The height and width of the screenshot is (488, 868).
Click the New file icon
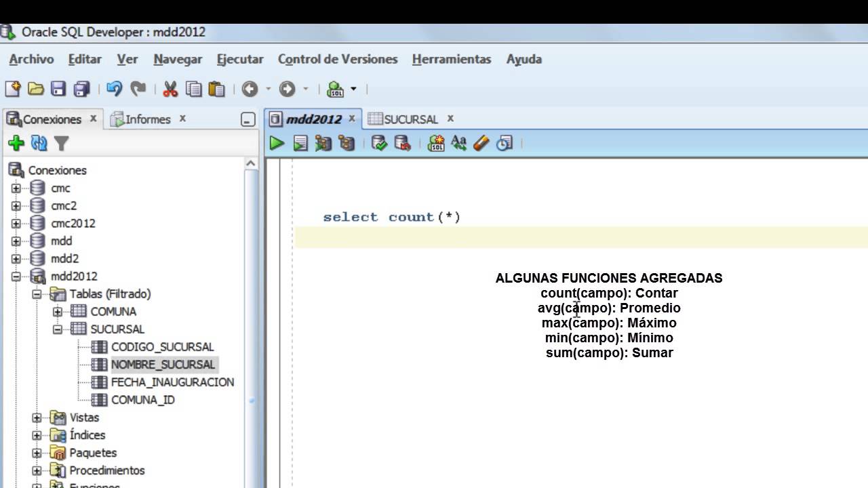click(x=13, y=89)
